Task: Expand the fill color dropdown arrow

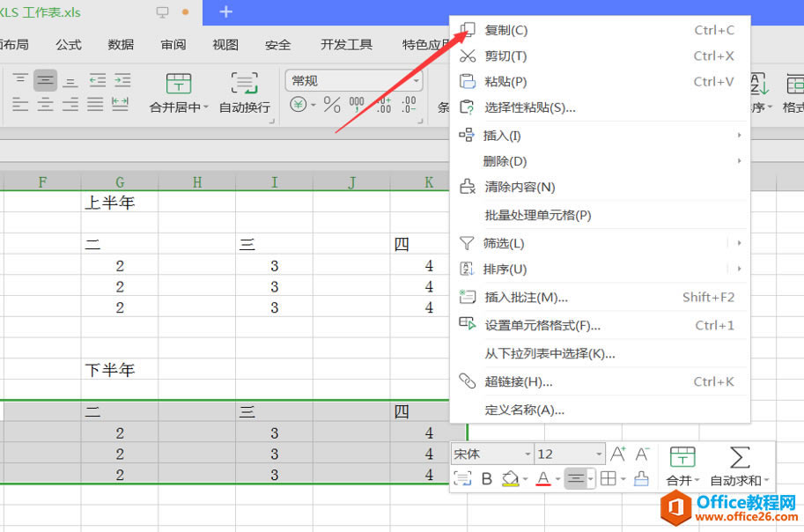Action: 526,479
